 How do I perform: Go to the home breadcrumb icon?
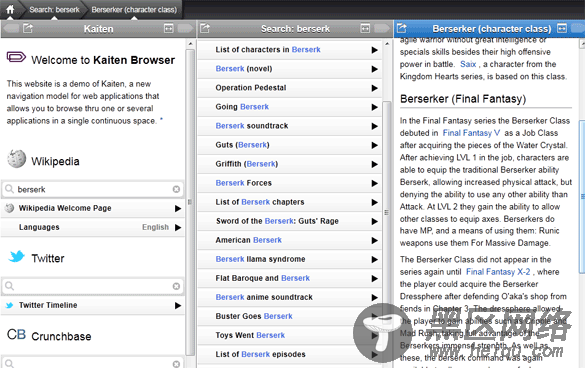pos(10,9)
